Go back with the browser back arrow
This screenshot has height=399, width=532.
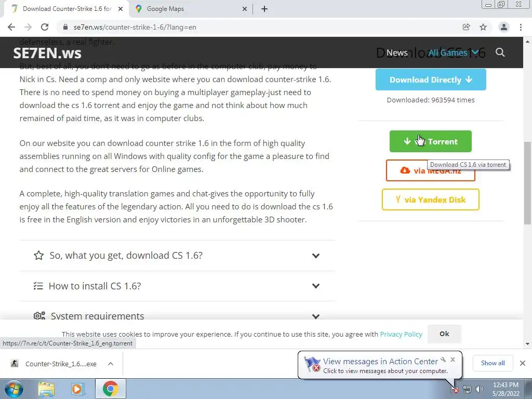[11, 27]
